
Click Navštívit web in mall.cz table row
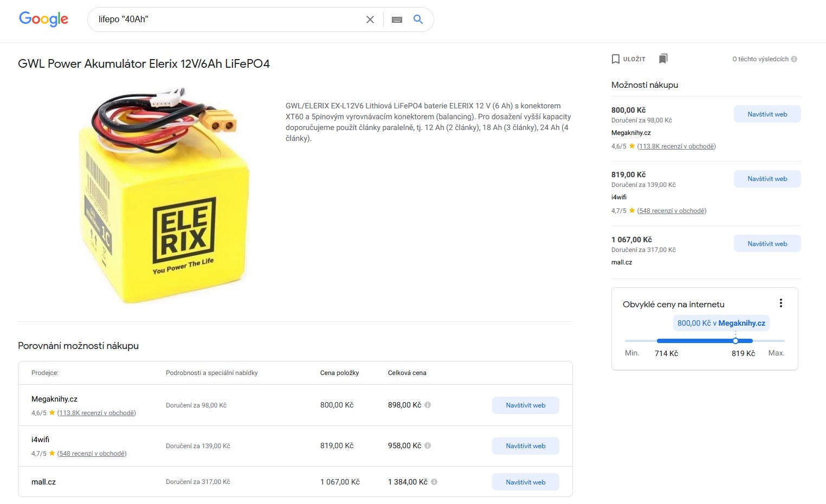click(525, 482)
